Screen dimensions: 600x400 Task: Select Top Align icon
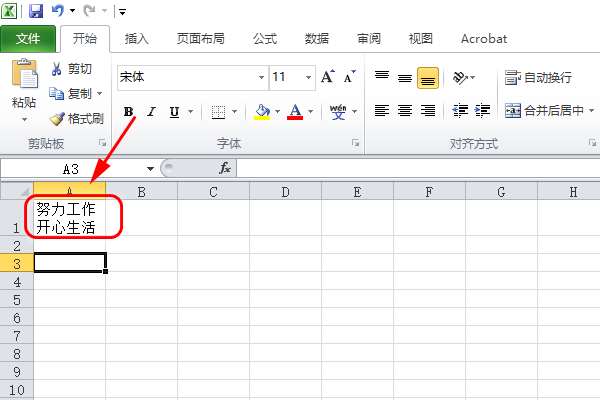[x=382, y=77]
